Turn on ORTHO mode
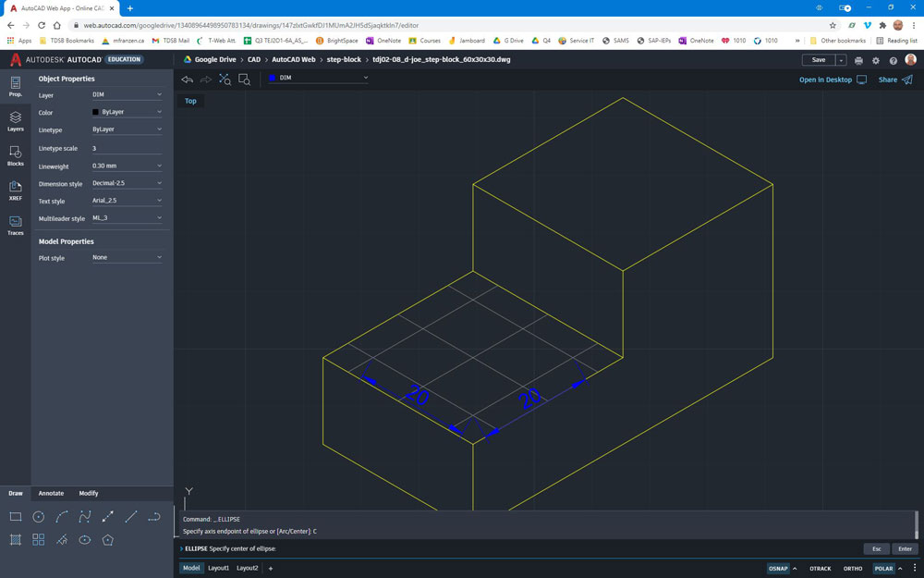The height and width of the screenshot is (578, 924). 852,569
